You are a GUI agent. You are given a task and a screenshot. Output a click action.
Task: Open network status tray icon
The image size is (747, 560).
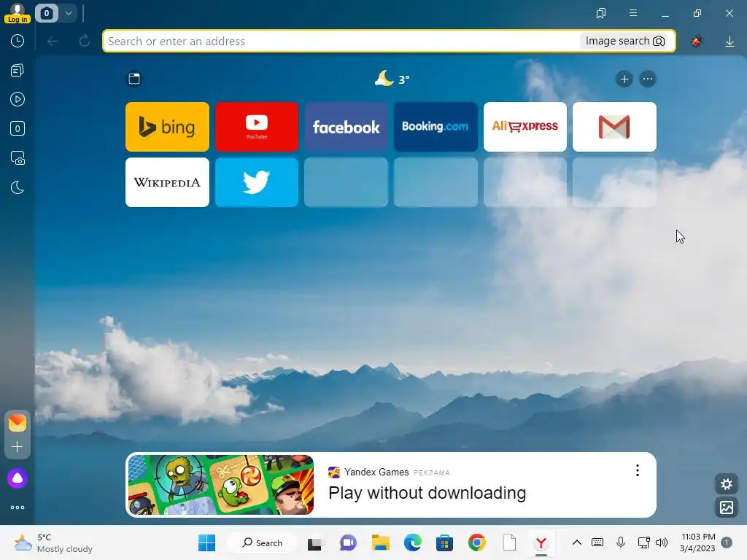[x=643, y=542]
